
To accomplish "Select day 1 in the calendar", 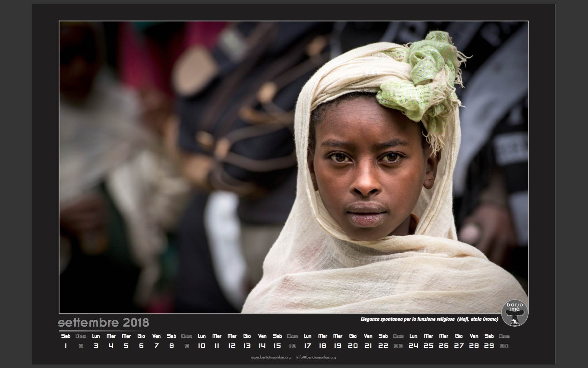I will (66, 346).
